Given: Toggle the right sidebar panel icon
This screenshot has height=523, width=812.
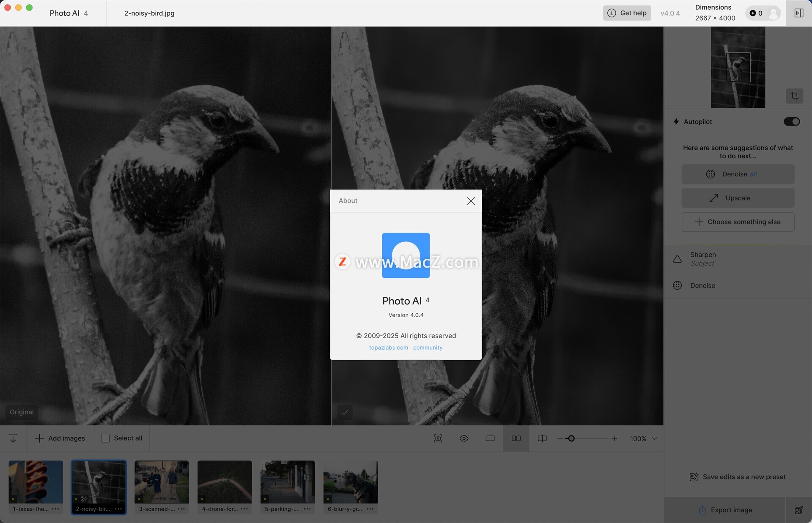Looking at the screenshot, I should point(798,13).
